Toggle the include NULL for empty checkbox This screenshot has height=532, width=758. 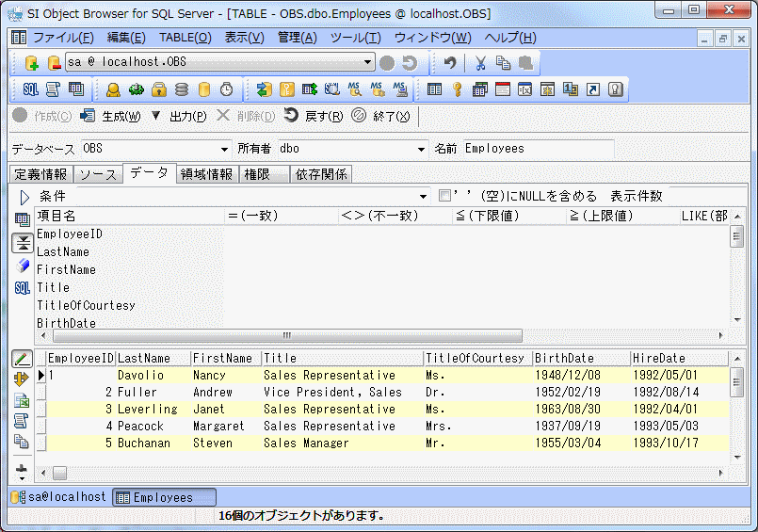point(445,196)
